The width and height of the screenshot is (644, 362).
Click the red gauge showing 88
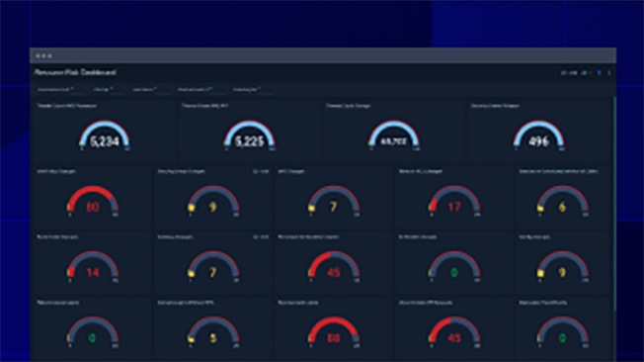point(334,332)
